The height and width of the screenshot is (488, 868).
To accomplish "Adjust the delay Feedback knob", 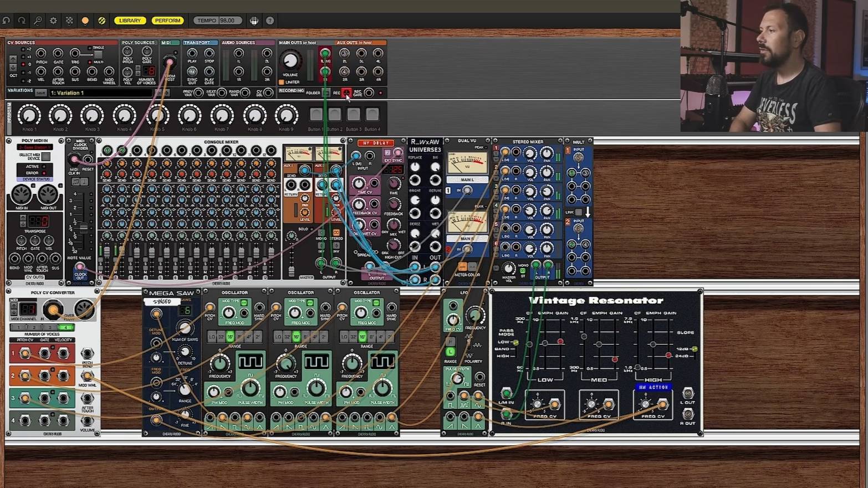I will [x=394, y=204].
